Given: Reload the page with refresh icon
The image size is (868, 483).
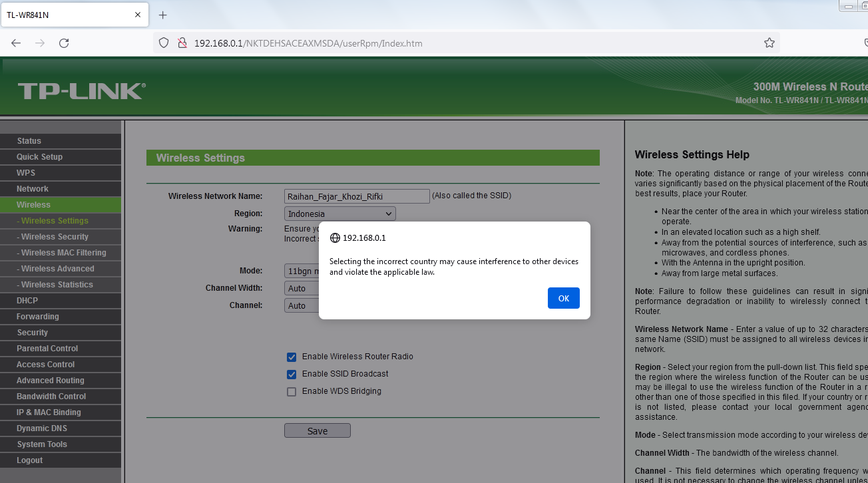Looking at the screenshot, I should click(64, 43).
